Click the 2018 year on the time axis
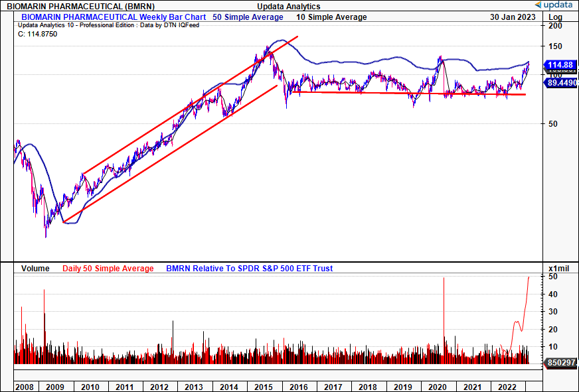The image size is (579, 392). pyautogui.click(x=368, y=387)
